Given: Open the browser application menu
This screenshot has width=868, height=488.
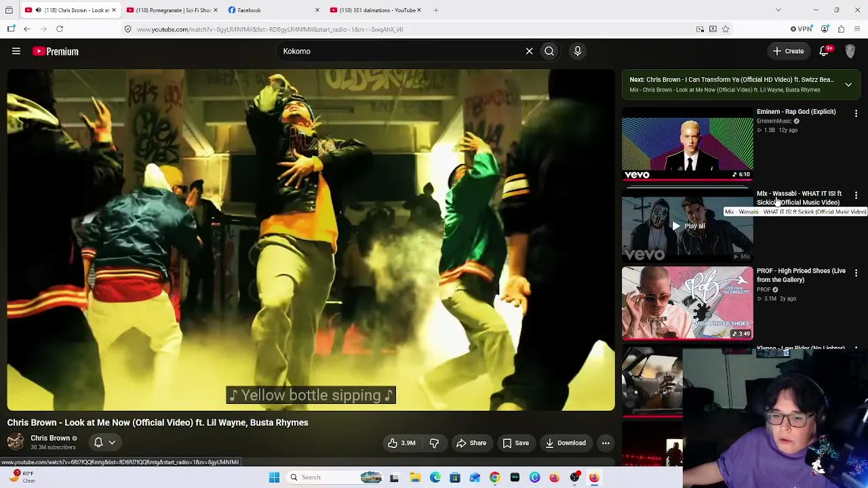Looking at the screenshot, I should coord(857,29).
